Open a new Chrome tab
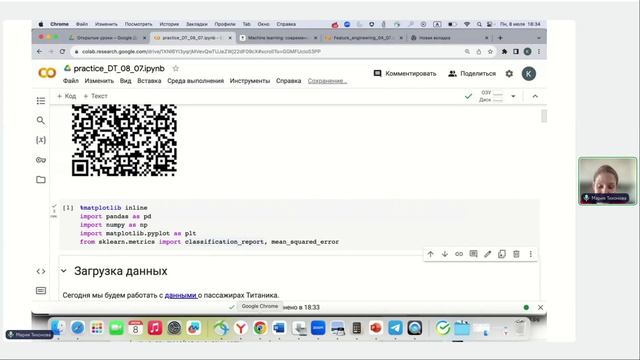This screenshot has height=360, width=640. pyautogui.click(x=500, y=38)
